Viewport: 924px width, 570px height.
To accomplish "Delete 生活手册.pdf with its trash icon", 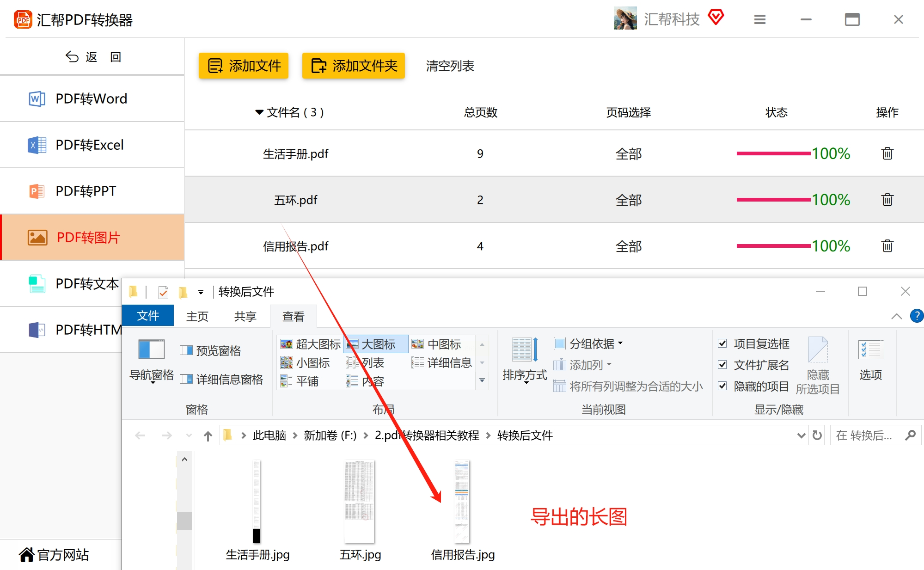I will click(887, 153).
